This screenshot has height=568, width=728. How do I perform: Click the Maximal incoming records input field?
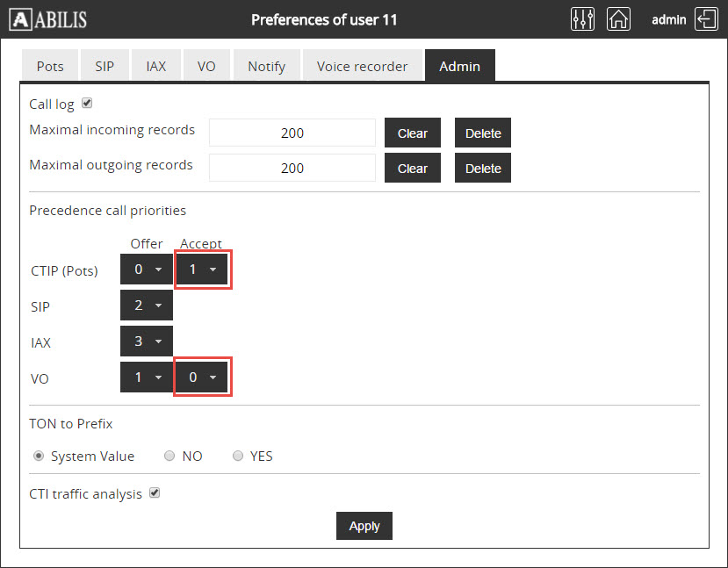click(292, 133)
